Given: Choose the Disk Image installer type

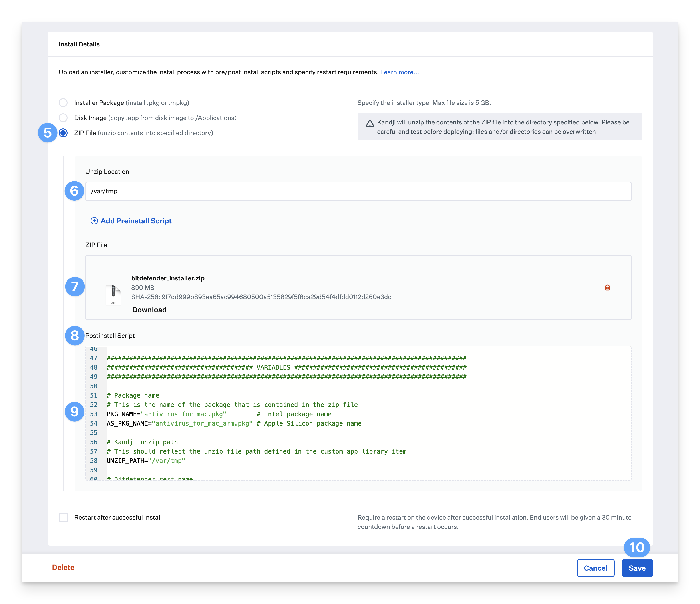Looking at the screenshot, I should [x=63, y=118].
